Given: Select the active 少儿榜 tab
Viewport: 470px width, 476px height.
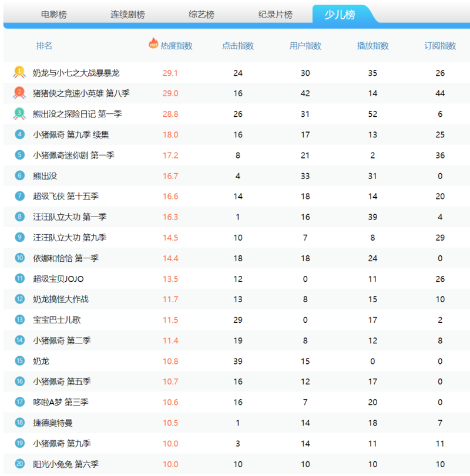Looking at the screenshot, I should (x=341, y=15).
